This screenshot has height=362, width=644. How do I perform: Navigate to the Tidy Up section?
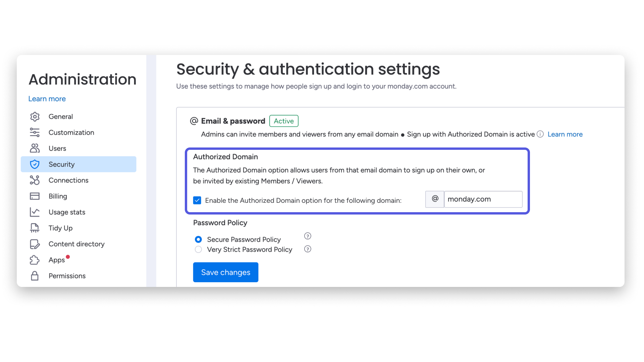pyautogui.click(x=60, y=228)
